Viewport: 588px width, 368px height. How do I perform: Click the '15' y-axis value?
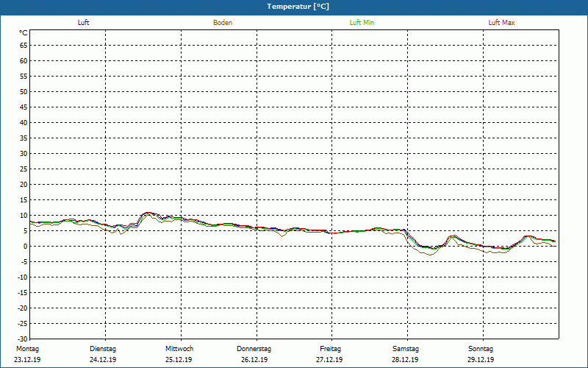[x=24, y=200]
